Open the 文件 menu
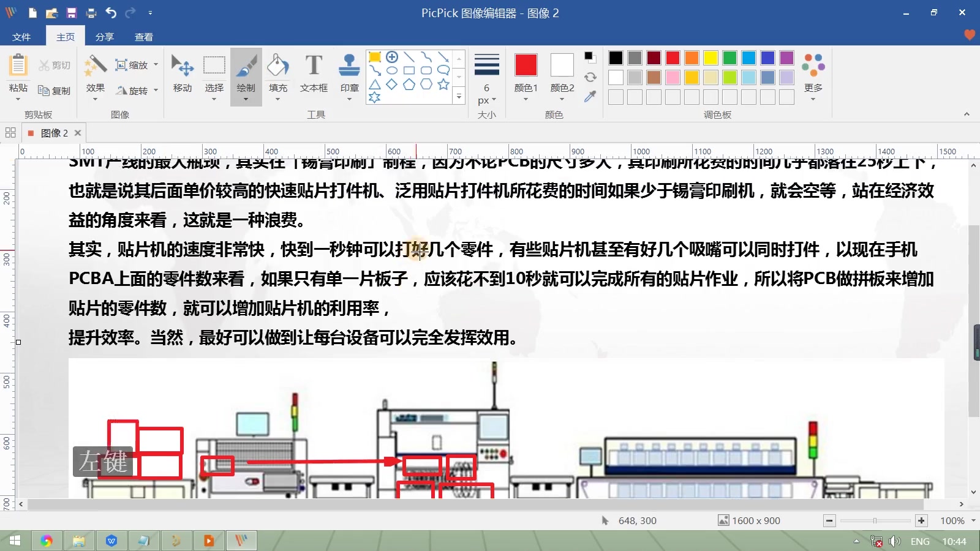The image size is (980, 551). (x=21, y=37)
